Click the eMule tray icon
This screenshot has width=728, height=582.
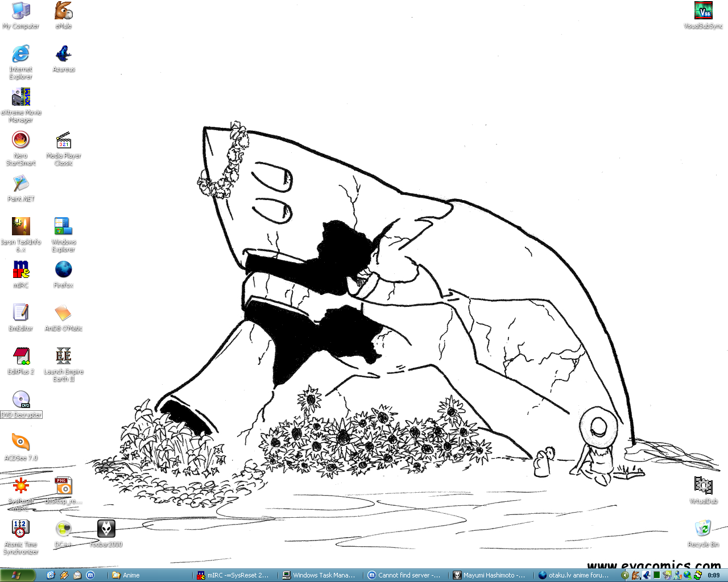click(x=636, y=575)
